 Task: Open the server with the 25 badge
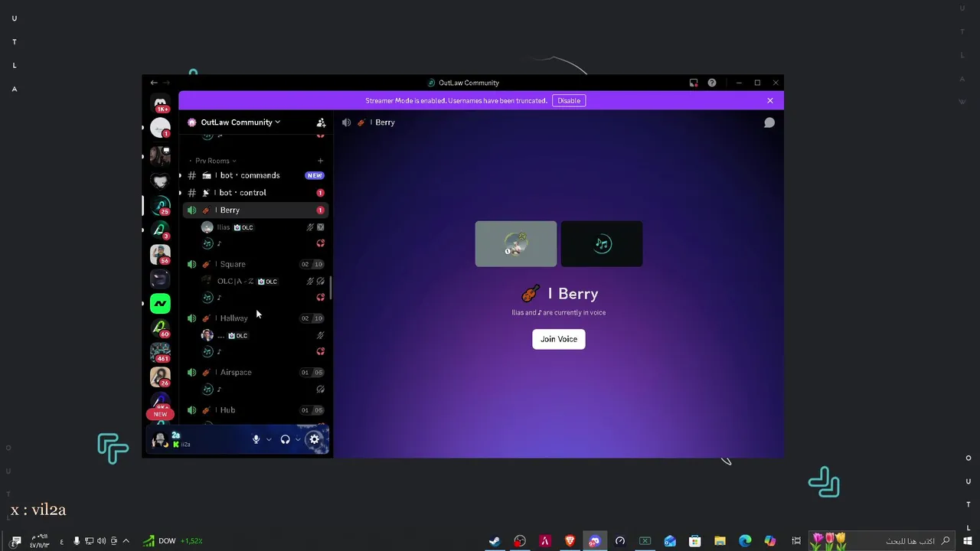160,205
